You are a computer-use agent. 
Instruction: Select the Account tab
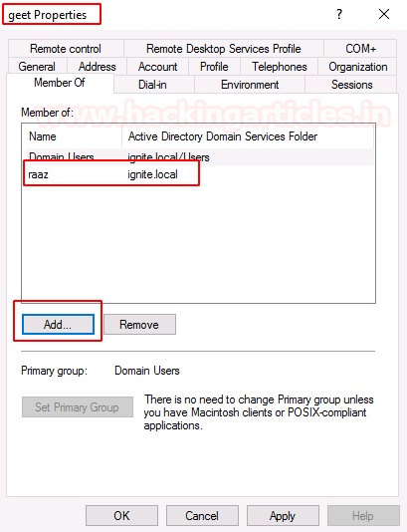[x=157, y=67]
